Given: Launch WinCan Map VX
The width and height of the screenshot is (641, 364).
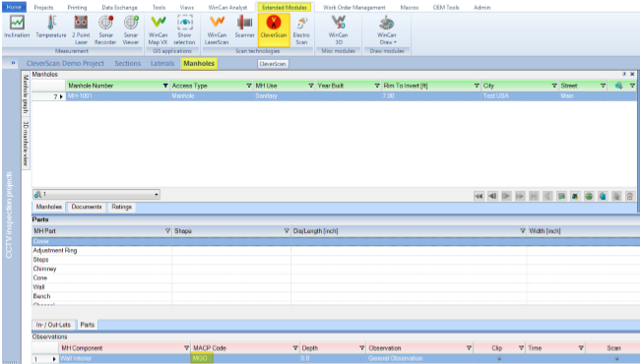Looking at the screenshot, I should click(x=158, y=30).
